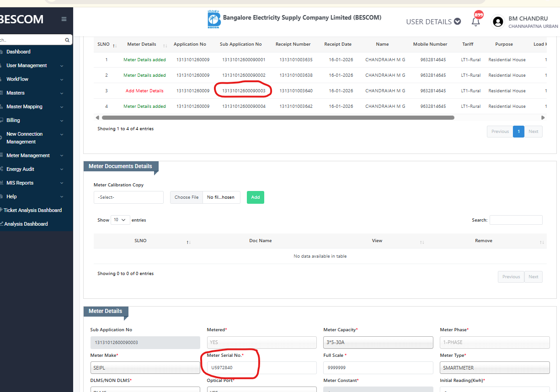Toggle the sidebar hamburger menu icon
The width and height of the screenshot is (560, 392).
tap(64, 19)
